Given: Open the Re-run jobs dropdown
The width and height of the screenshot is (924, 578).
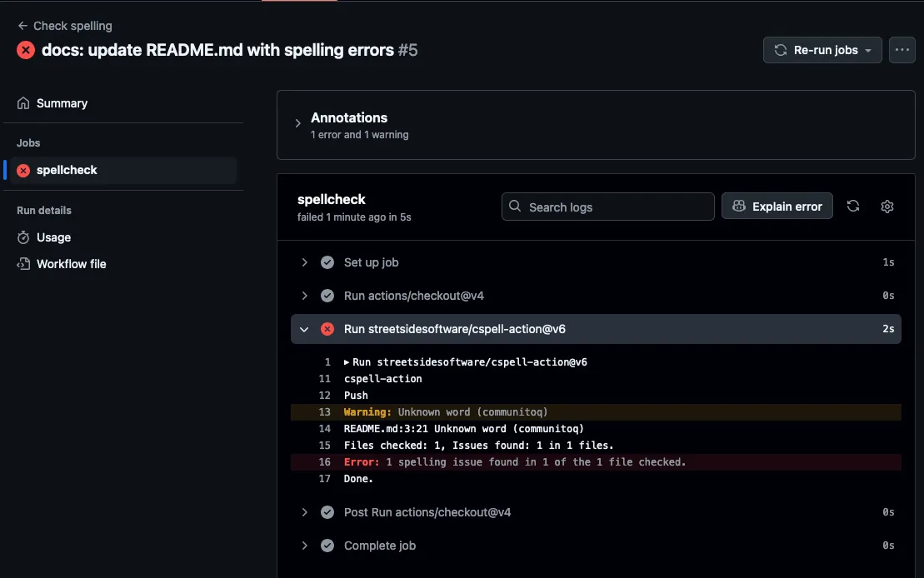Looking at the screenshot, I should (x=822, y=50).
